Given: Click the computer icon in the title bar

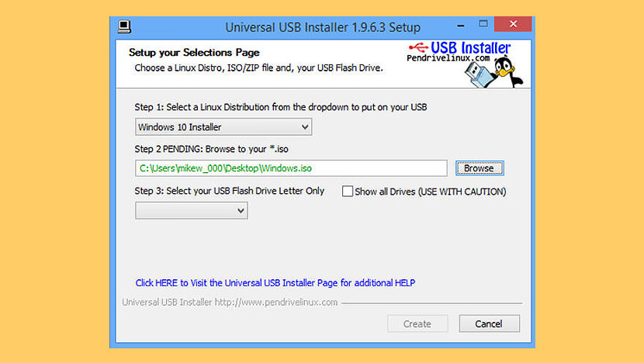Looking at the screenshot, I should pyautogui.click(x=124, y=27).
